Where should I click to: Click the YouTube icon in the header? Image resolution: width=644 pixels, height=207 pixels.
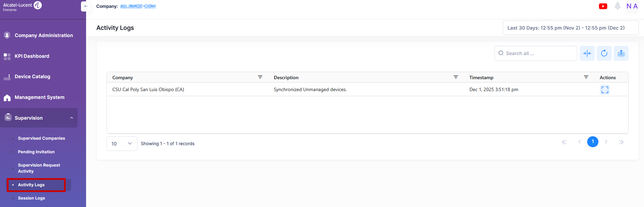[603, 6]
